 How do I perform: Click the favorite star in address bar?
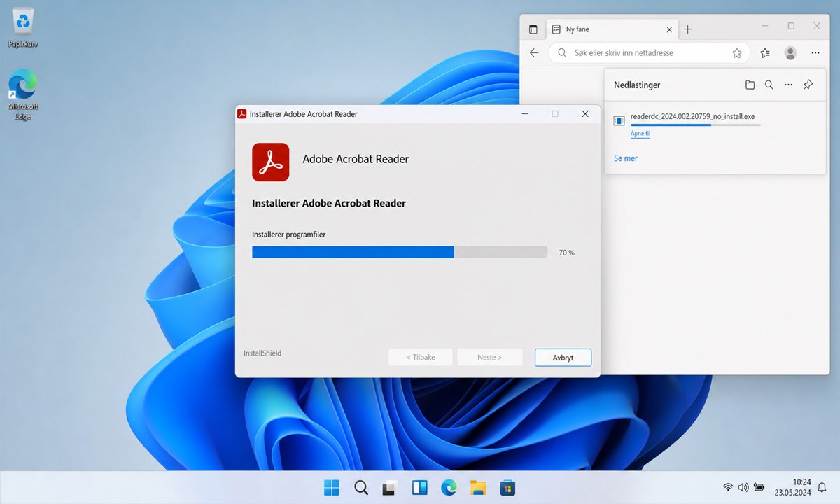(x=737, y=52)
